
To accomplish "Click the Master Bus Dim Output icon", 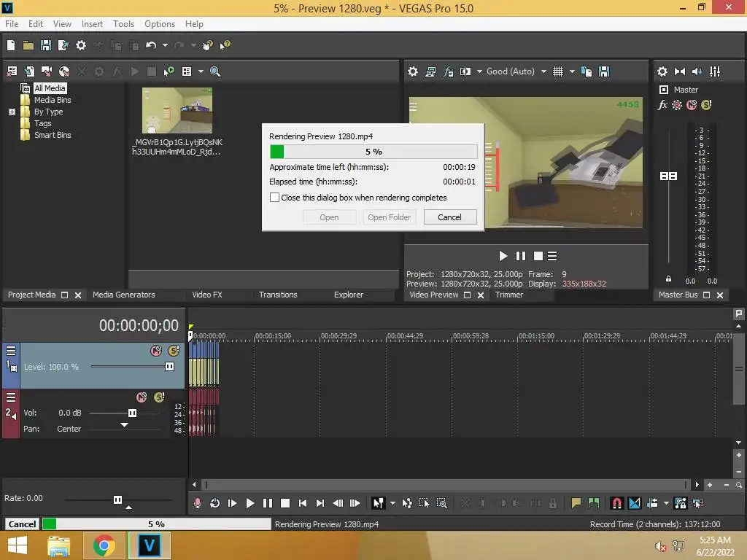I will point(697,71).
